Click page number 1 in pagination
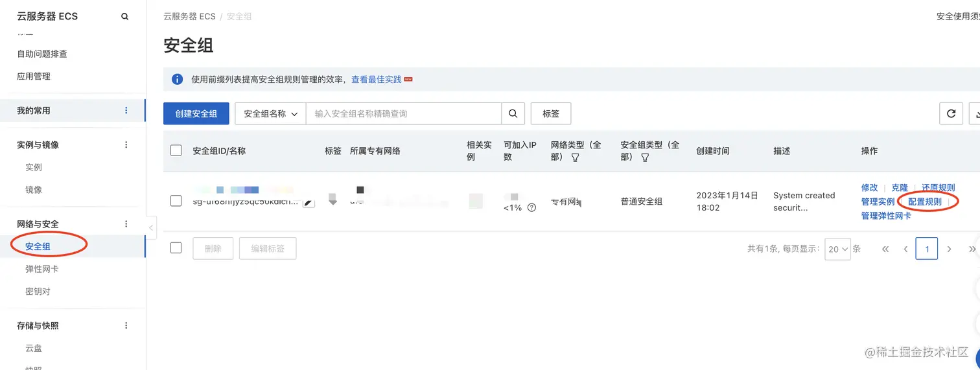The height and width of the screenshot is (370, 980). tap(927, 249)
